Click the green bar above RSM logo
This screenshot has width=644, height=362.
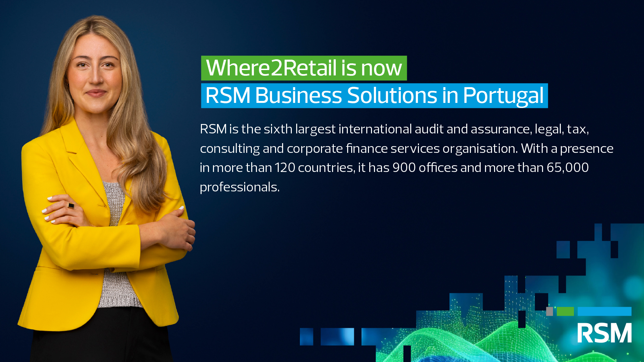(565, 311)
